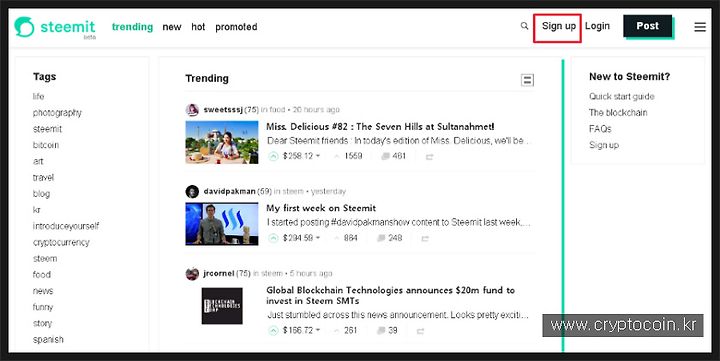Viewport: 720px width, 361px height.
Task: Upvote My first week on Steemit post
Action: pos(273,238)
